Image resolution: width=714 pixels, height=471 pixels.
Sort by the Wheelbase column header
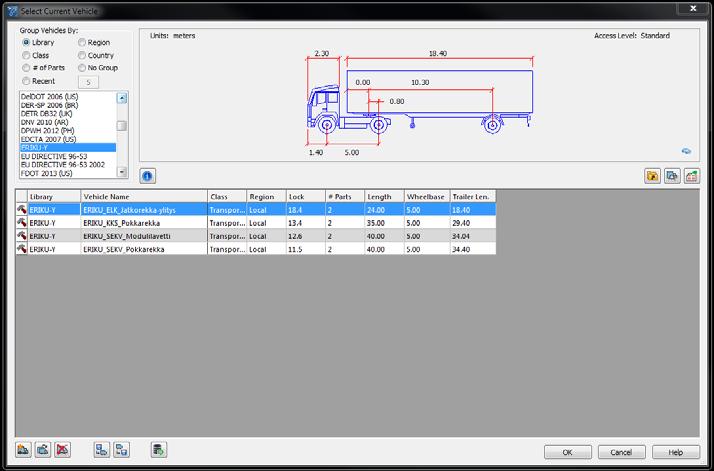tap(427, 197)
